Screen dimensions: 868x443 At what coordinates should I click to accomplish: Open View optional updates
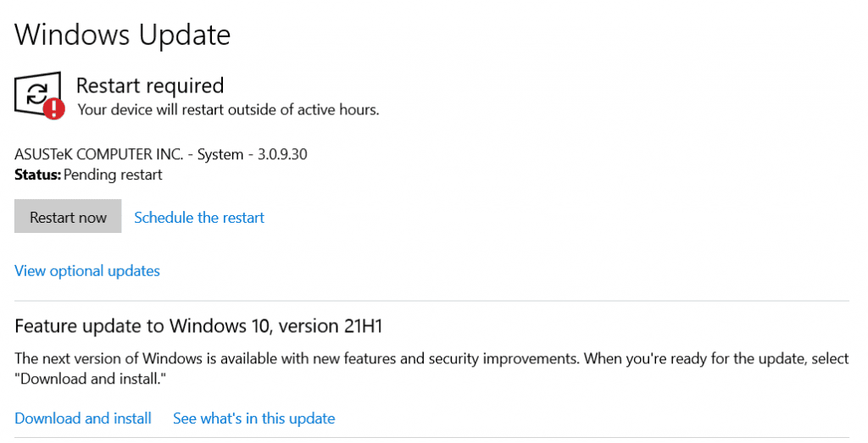[87, 271]
